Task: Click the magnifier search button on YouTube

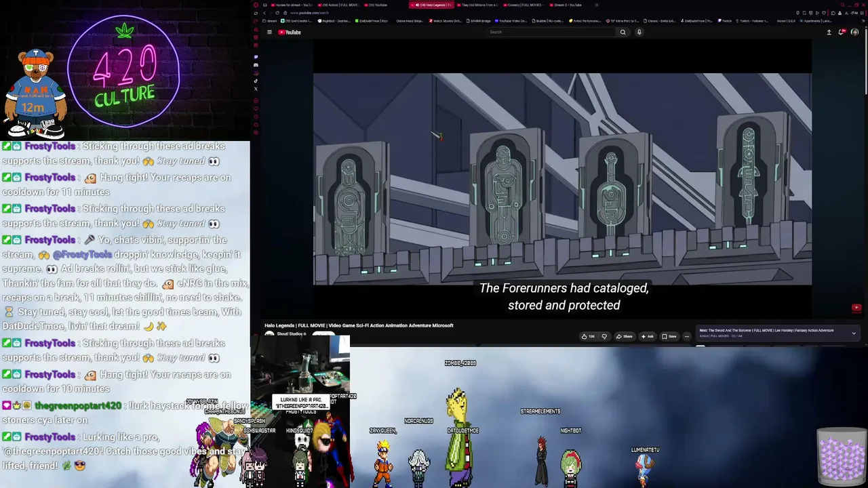Action: tap(623, 32)
